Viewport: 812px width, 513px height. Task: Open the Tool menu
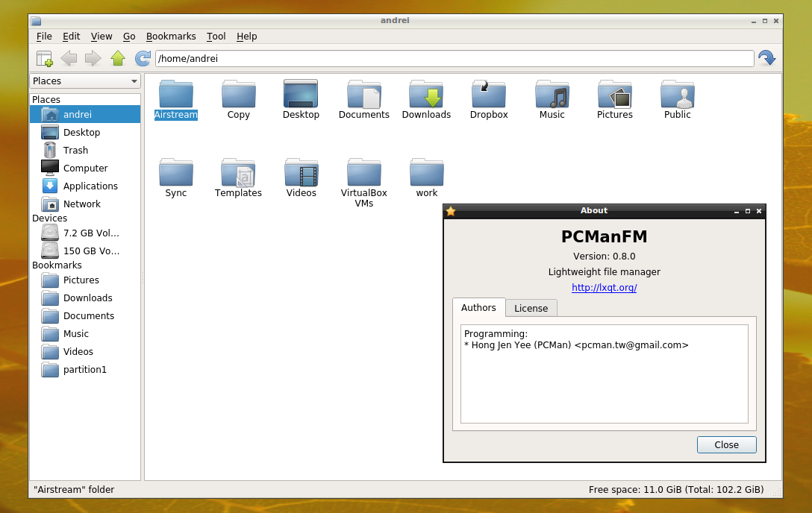click(216, 36)
